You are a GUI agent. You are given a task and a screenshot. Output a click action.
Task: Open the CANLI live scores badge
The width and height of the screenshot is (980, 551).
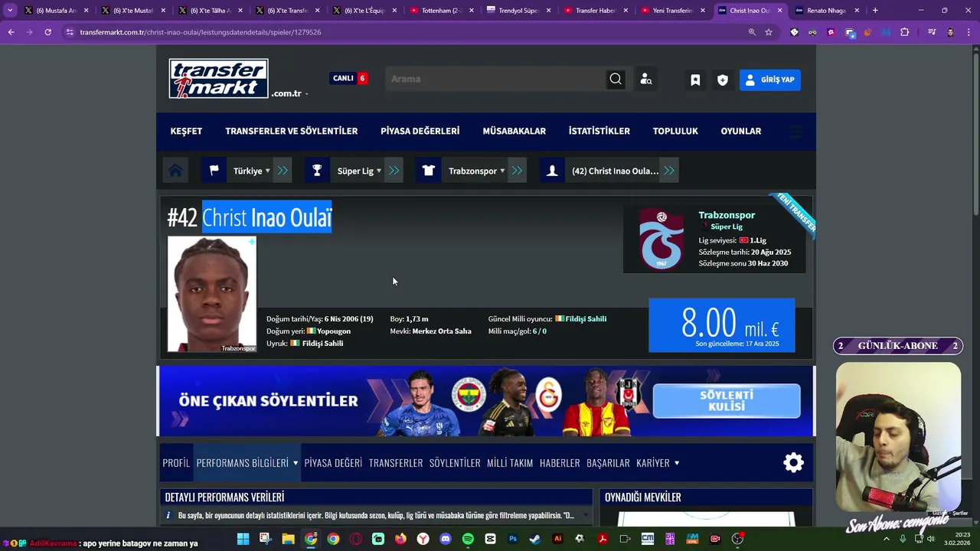[349, 78]
